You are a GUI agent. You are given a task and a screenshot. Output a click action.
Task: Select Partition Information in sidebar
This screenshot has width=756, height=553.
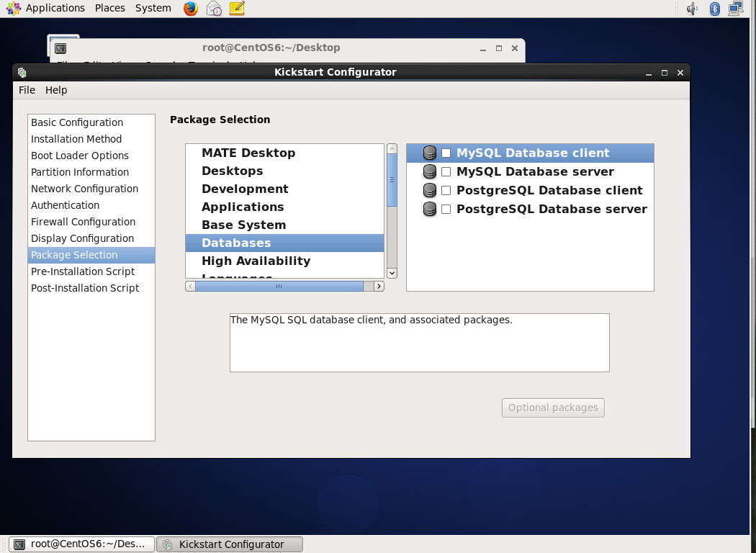(x=91, y=172)
